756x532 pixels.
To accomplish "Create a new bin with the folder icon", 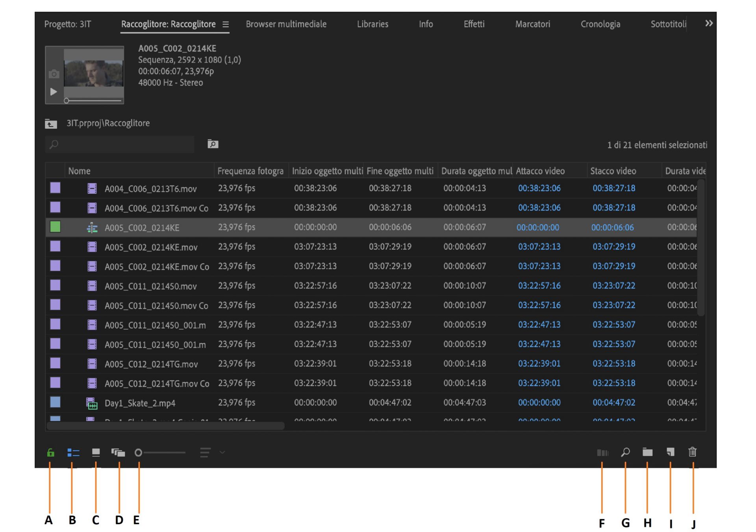I will (x=647, y=452).
